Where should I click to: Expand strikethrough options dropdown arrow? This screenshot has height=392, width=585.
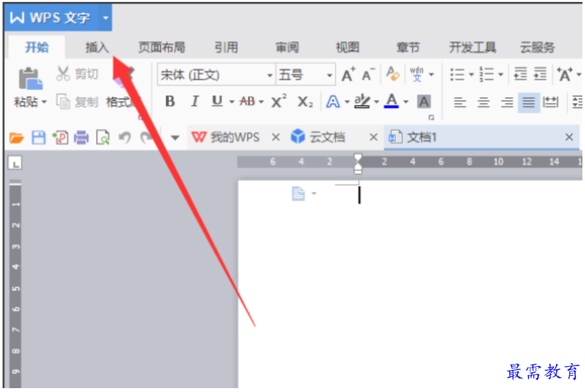(261, 102)
